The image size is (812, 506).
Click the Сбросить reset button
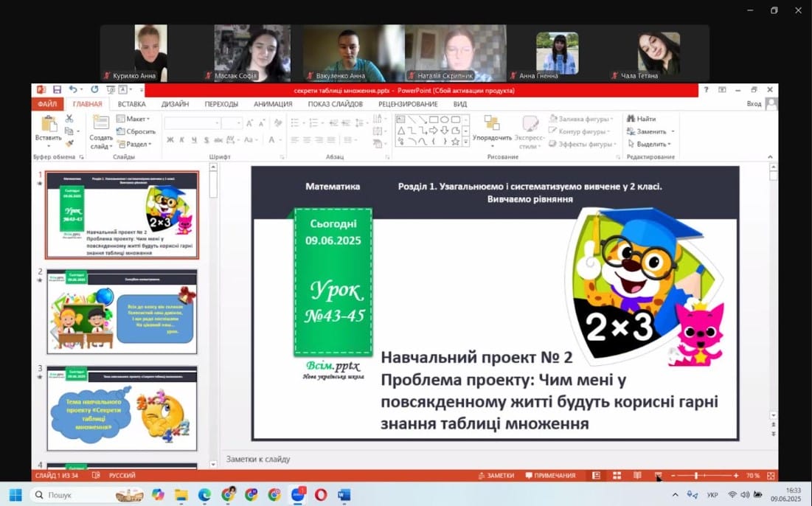click(136, 131)
